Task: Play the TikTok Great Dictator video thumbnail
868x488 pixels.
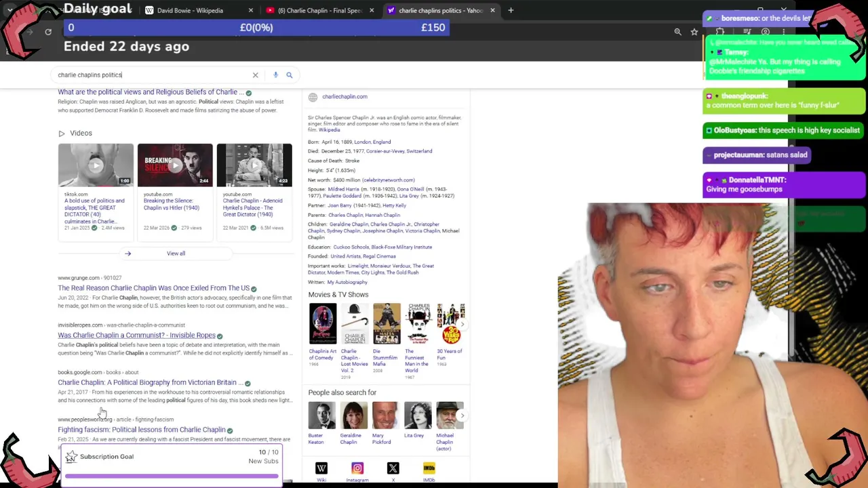Action: (96, 165)
